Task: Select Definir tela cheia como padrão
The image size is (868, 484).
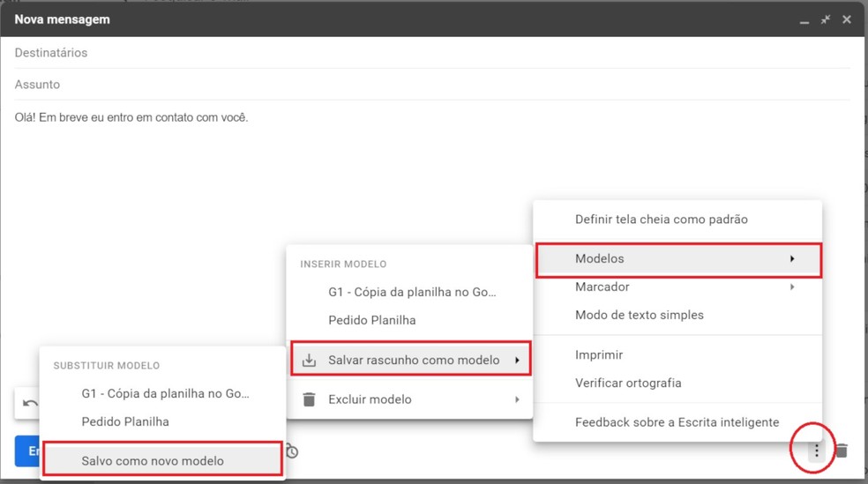Action: 661,220
